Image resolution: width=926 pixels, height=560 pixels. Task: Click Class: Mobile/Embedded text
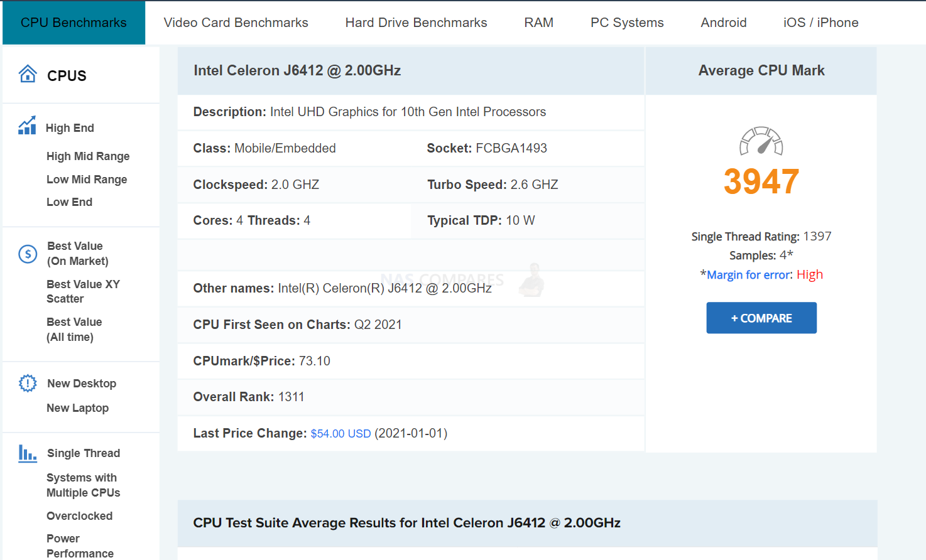point(264,148)
